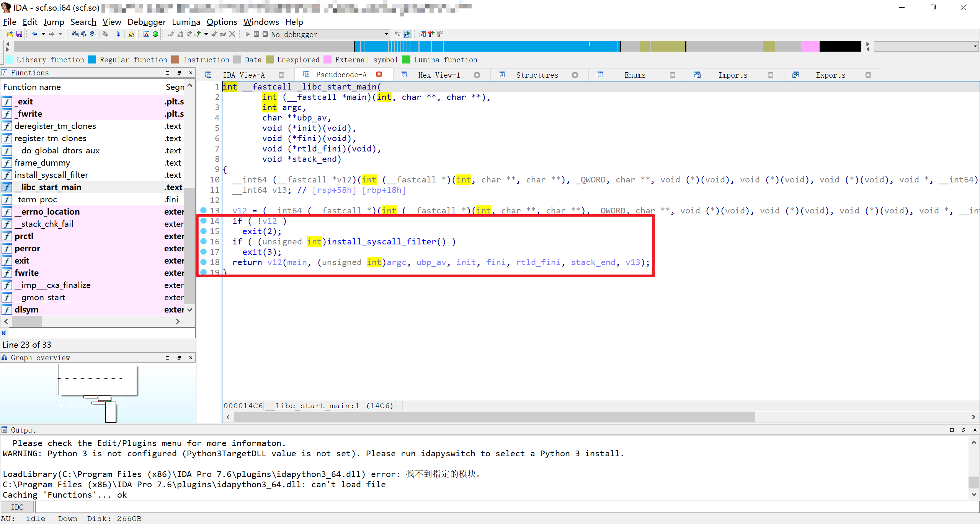Click the immediate value search binoculars icon
980x524 pixels.
click(75, 34)
